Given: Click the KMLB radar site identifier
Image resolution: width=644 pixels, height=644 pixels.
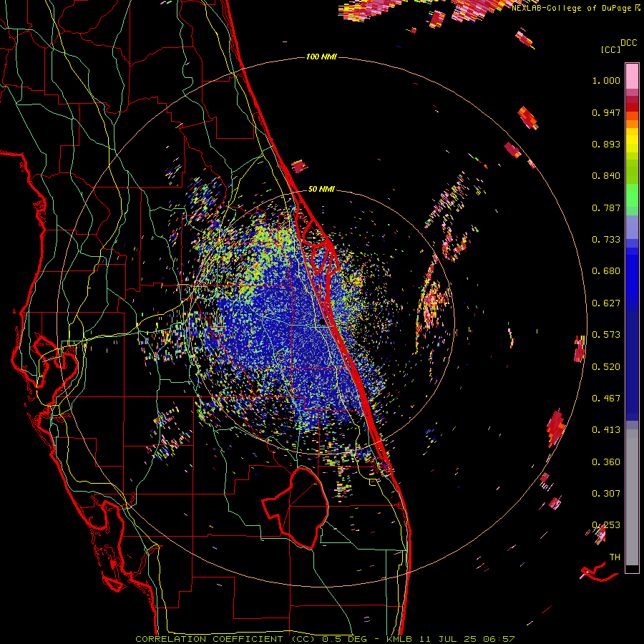Looking at the screenshot, I should coord(399,639).
